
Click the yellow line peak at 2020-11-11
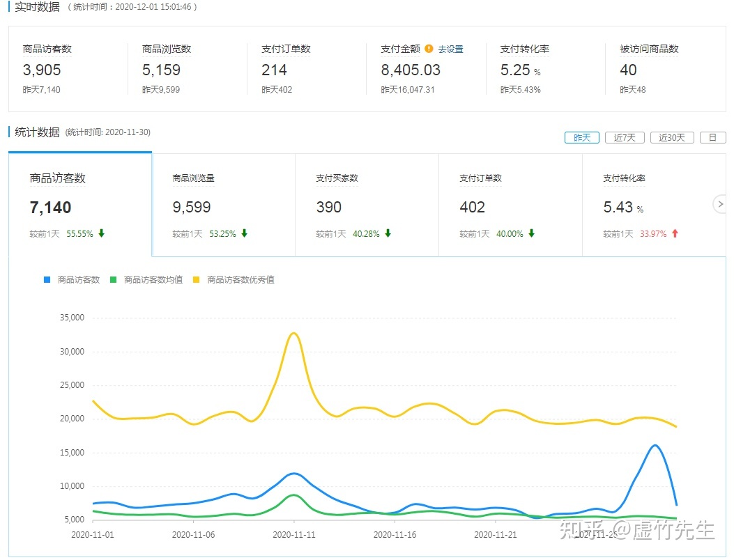294,333
